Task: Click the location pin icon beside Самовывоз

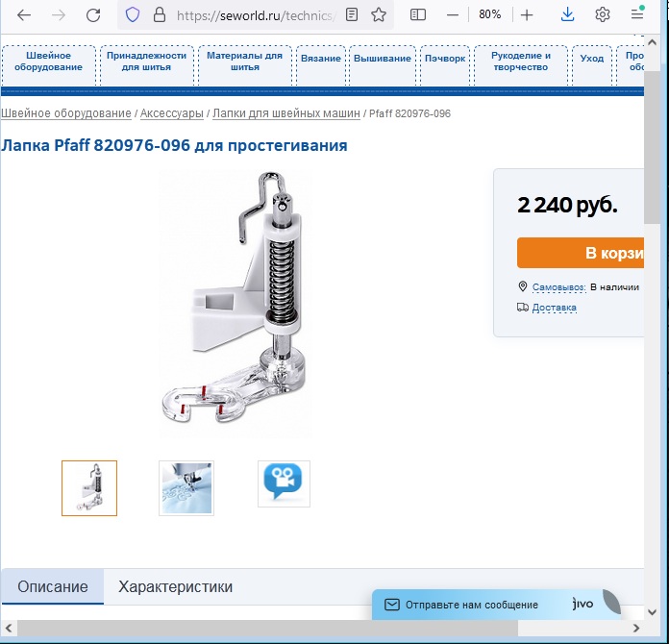Action: 523,286
